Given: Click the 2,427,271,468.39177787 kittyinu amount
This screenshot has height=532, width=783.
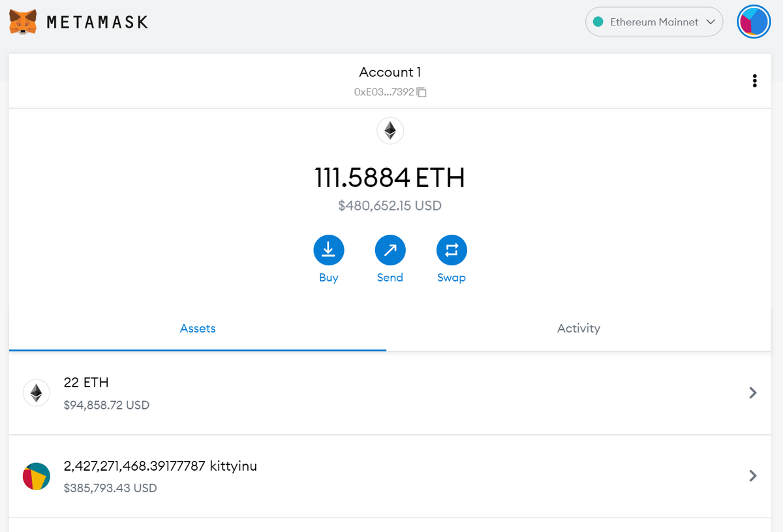Looking at the screenshot, I should click(161, 466).
